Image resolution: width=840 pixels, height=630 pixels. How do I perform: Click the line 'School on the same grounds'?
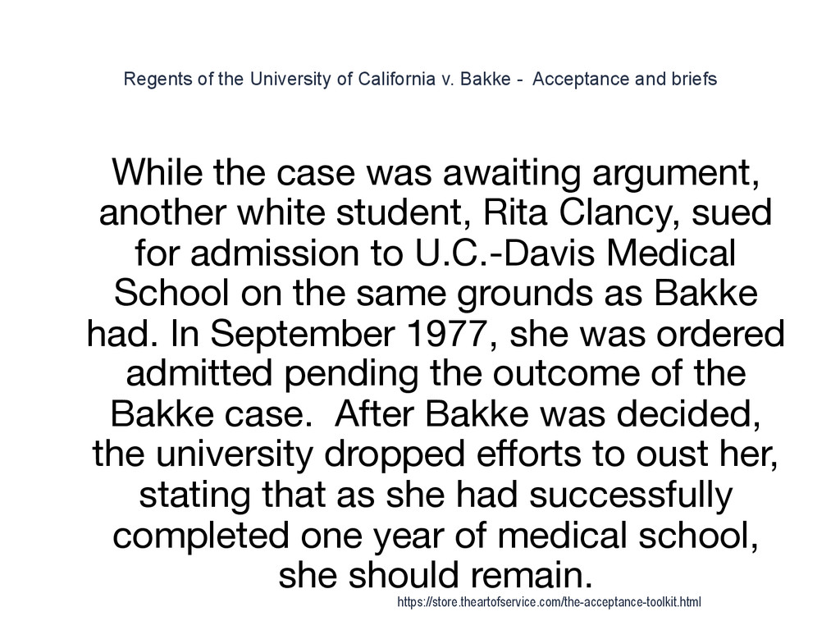[x=434, y=292]
